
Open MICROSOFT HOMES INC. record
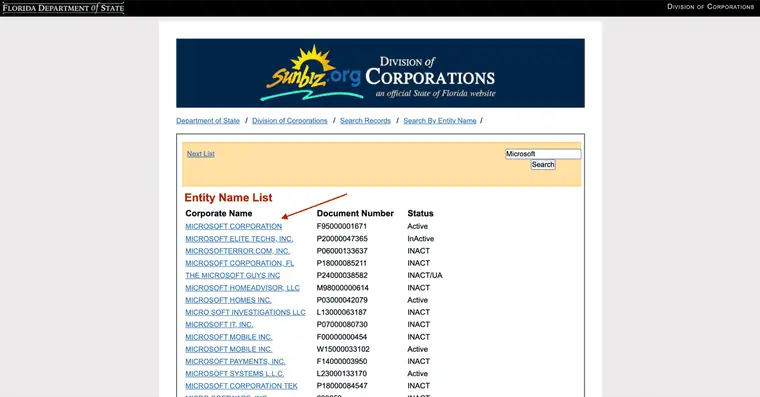[x=228, y=300]
